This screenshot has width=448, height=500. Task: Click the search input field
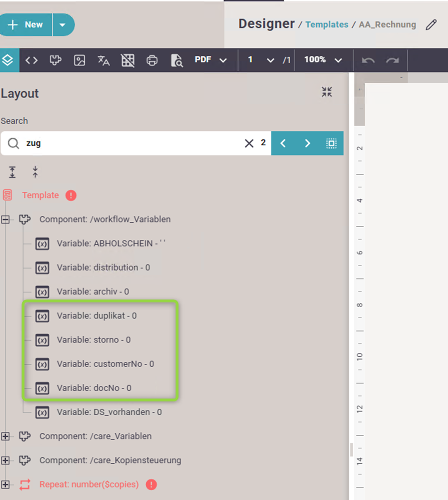pos(133,143)
